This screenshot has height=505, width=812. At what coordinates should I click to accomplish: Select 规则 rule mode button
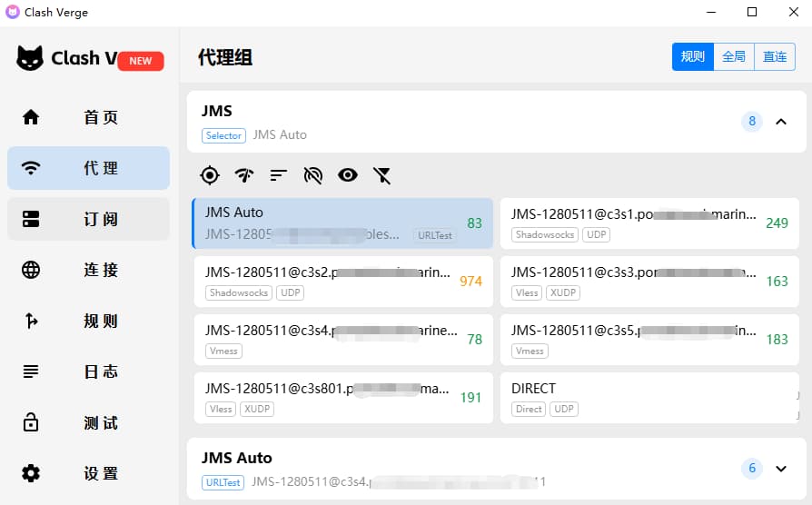click(693, 56)
